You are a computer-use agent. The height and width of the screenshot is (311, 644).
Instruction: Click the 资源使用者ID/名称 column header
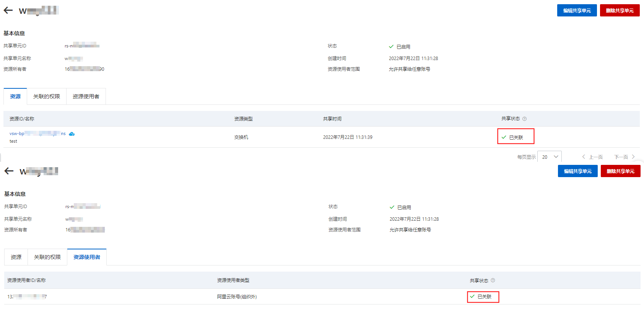click(26, 280)
